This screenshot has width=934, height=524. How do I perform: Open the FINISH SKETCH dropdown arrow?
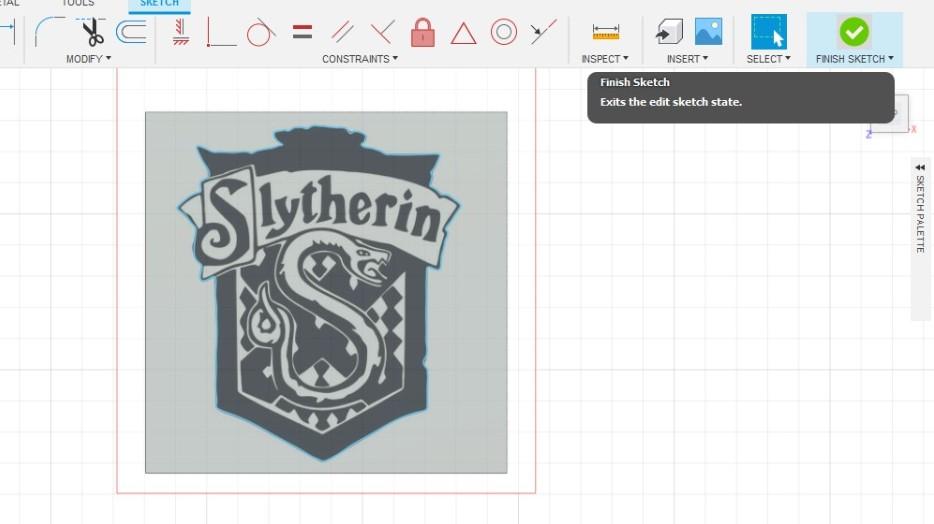(x=891, y=58)
